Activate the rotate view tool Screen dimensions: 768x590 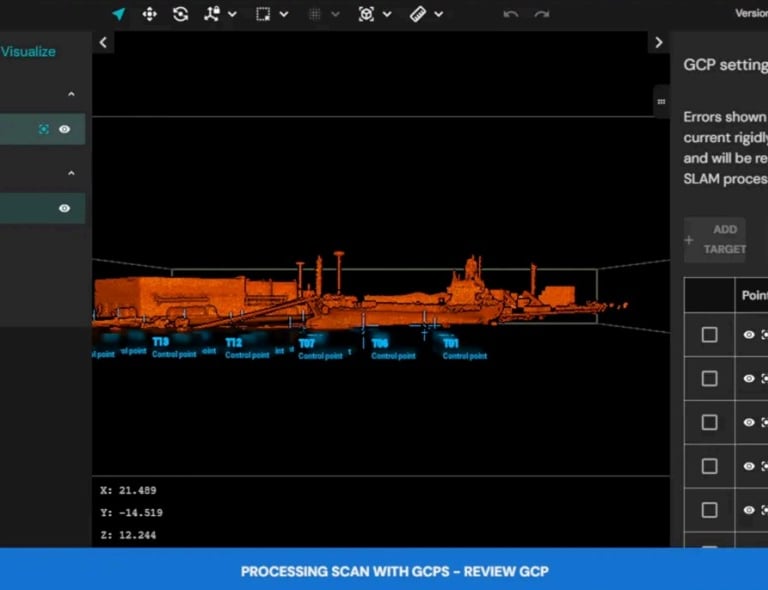pyautogui.click(x=180, y=14)
